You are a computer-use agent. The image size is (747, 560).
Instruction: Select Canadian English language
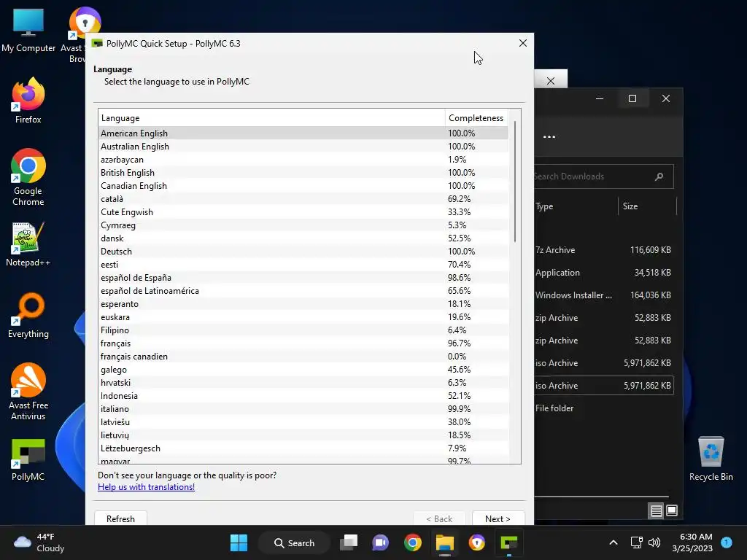303,186
